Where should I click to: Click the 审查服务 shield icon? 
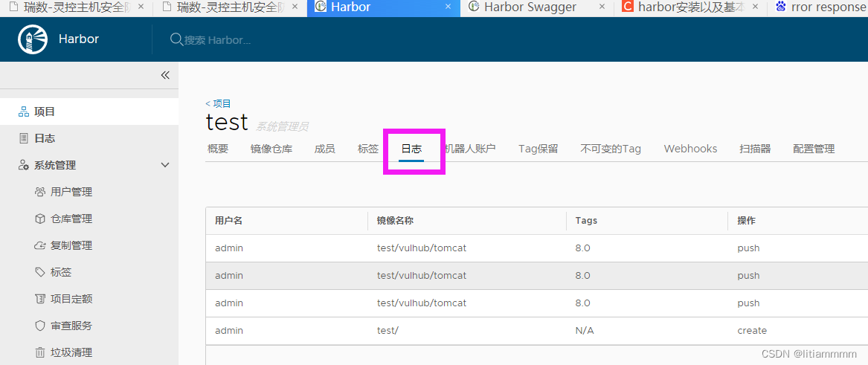(40, 326)
